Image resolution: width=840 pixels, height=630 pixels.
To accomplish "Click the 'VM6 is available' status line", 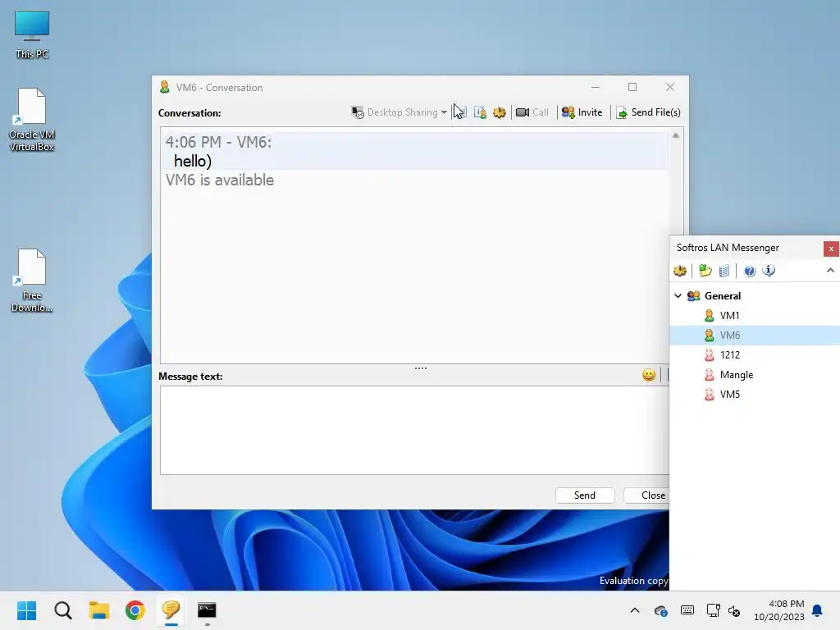I will click(x=220, y=180).
